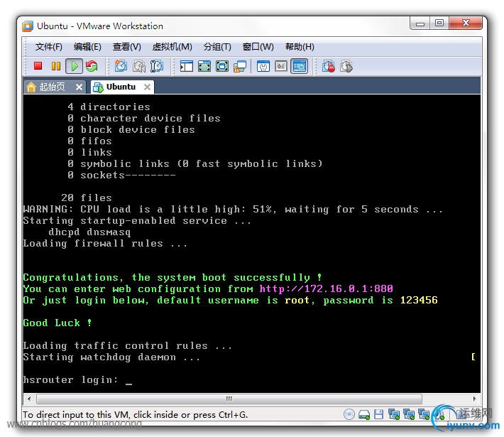The width and height of the screenshot is (504, 437).
Task: Open the 编辑(E) menu
Action: 87,47
